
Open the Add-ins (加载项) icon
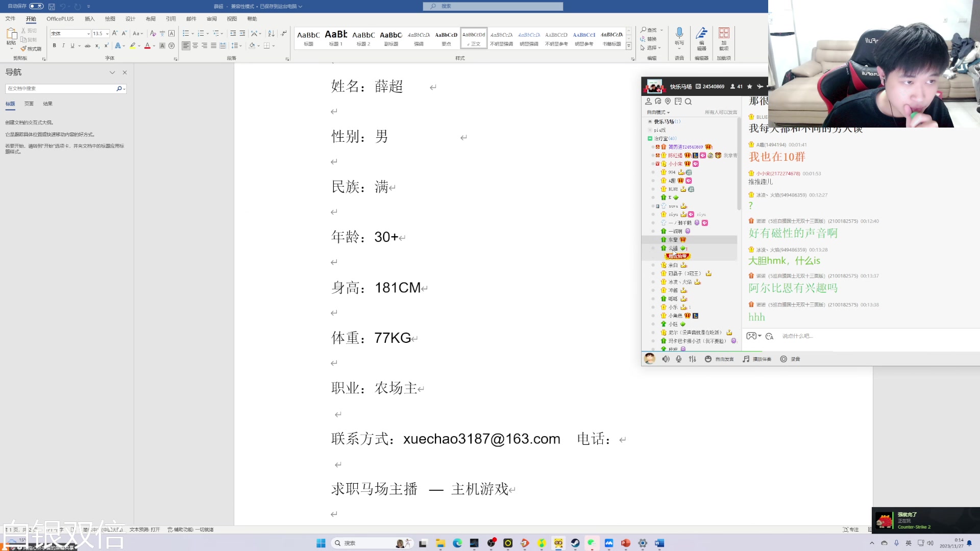[724, 38]
